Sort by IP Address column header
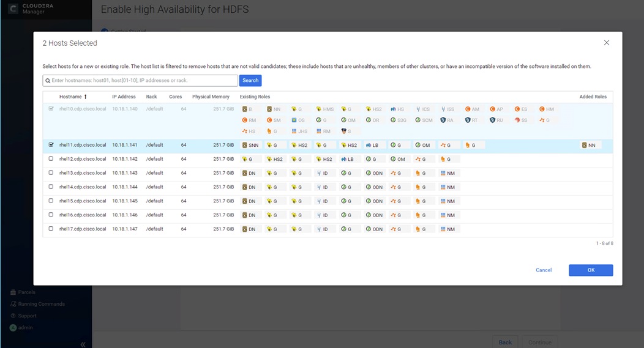The image size is (644, 348). coord(124,97)
